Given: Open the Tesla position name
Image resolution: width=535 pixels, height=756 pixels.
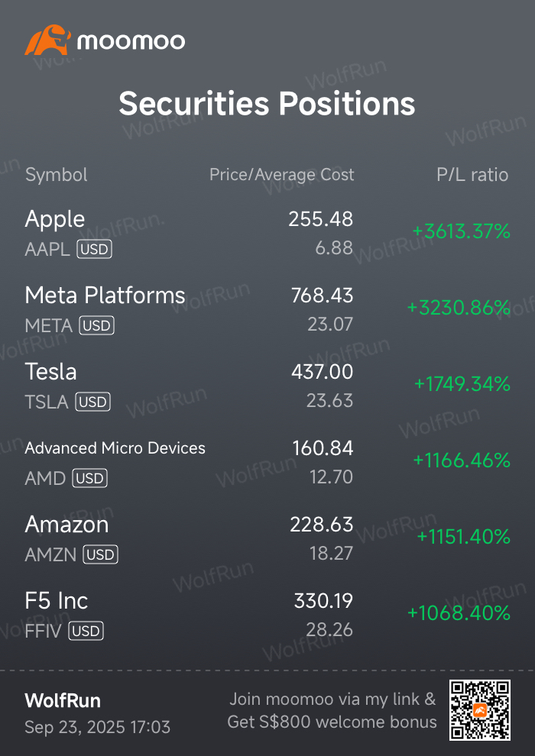Looking at the screenshot, I should (x=50, y=372).
